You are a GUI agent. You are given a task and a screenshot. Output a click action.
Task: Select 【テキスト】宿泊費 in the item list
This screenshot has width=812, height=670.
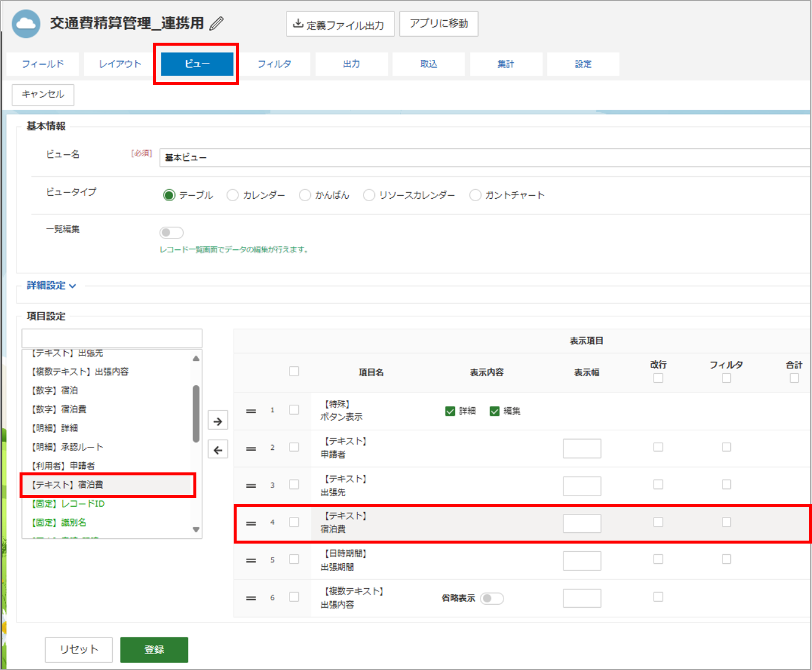pos(107,485)
